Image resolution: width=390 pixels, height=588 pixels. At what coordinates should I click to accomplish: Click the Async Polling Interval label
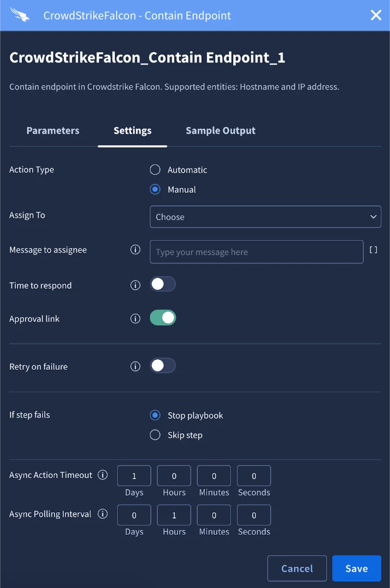pyautogui.click(x=50, y=514)
